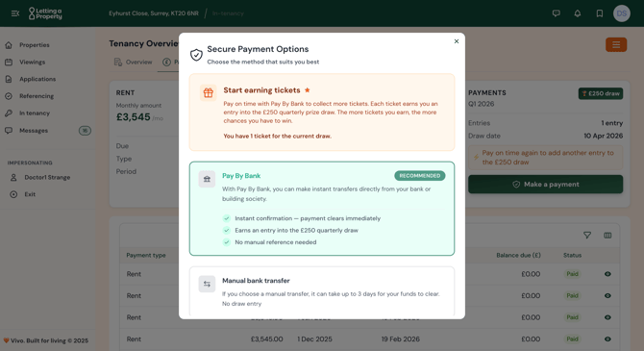This screenshot has width=644, height=351.
Task: Click the 10 Apr 2026 draw date
Action: [x=604, y=136]
